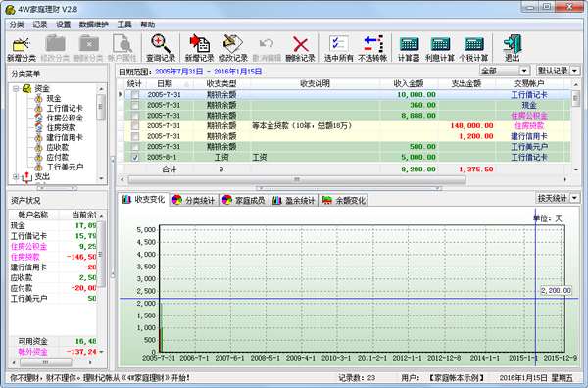
Task: Click the 修改记录 toolbar icon
Action: (233, 48)
